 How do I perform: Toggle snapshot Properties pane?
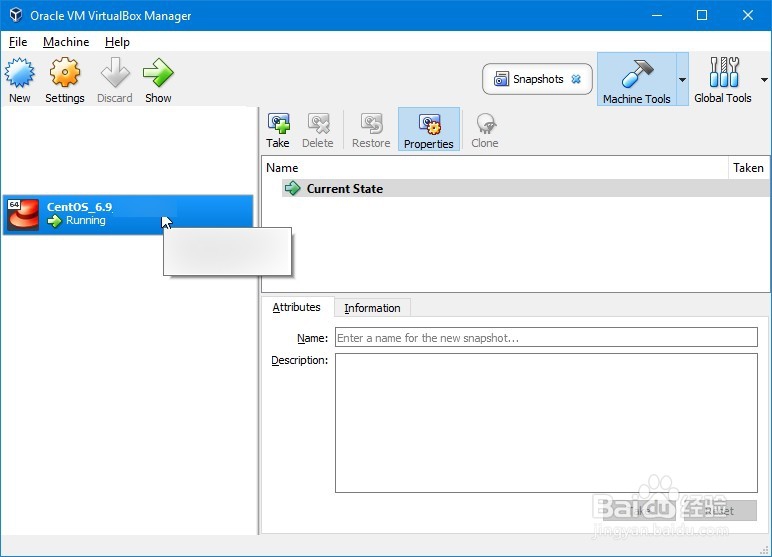[x=429, y=129]
